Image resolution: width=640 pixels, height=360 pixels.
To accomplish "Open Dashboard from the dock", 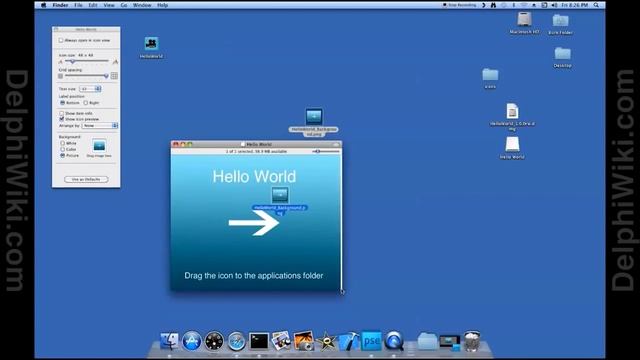I will point(214,341).
